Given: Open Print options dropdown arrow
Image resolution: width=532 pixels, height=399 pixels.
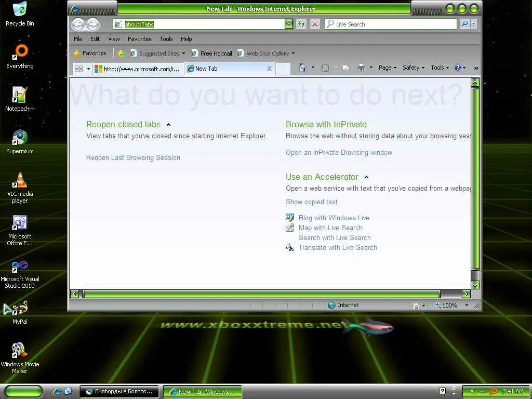Looking at the screenshot, I should click(371, 68).
